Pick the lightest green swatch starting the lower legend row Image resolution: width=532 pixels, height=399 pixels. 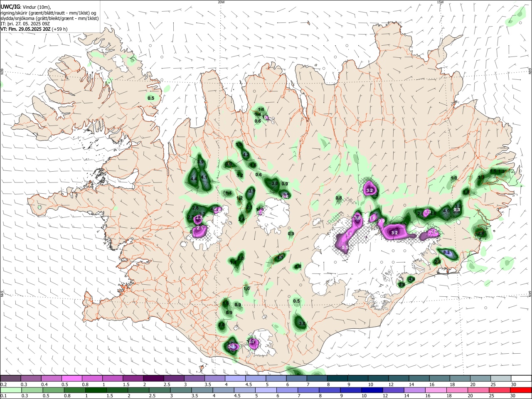pos(10,390)
